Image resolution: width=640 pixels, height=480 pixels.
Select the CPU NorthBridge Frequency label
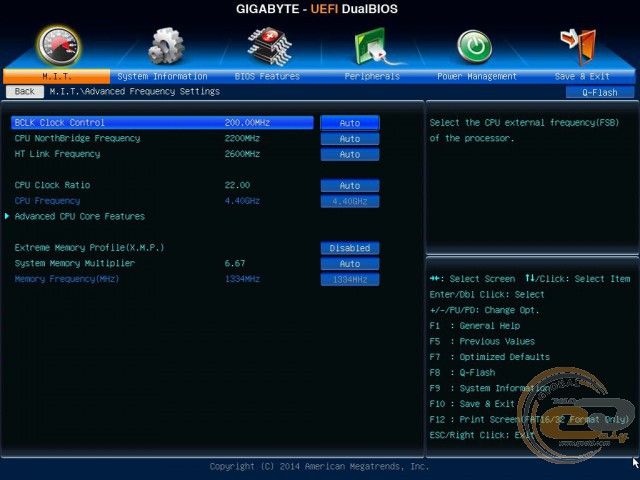coord(77,138)
